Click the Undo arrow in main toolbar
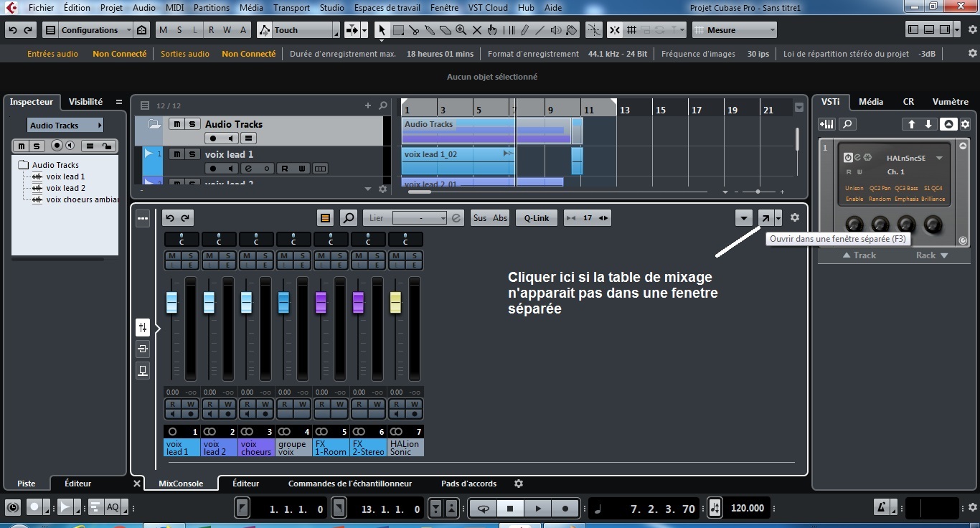Screen dimensions: 980x528 13,30
